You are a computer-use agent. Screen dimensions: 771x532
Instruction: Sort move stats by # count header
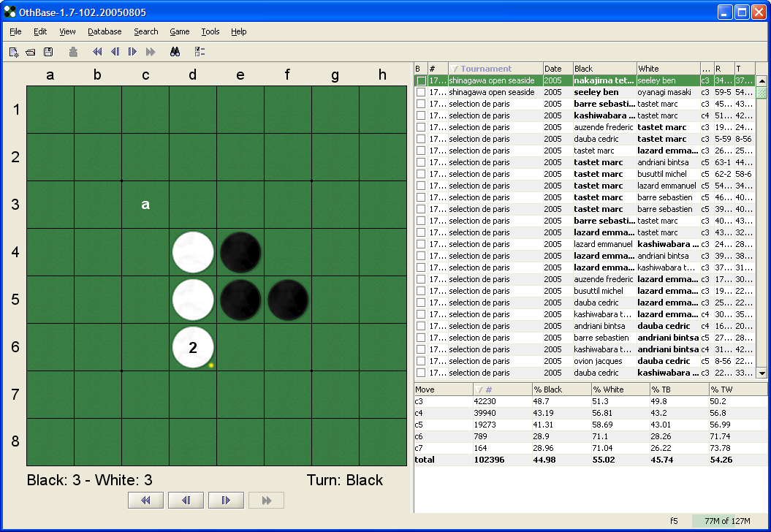click(x=503, y=389)
